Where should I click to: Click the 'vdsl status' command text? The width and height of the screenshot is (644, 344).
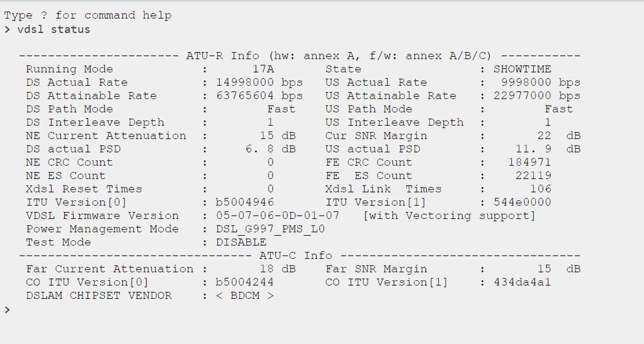(54, 29)
